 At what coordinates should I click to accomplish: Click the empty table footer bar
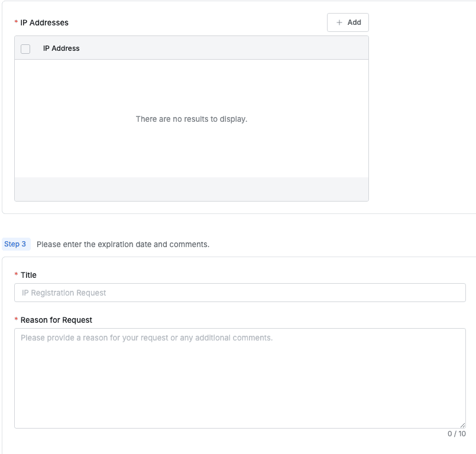pos(191,188)
